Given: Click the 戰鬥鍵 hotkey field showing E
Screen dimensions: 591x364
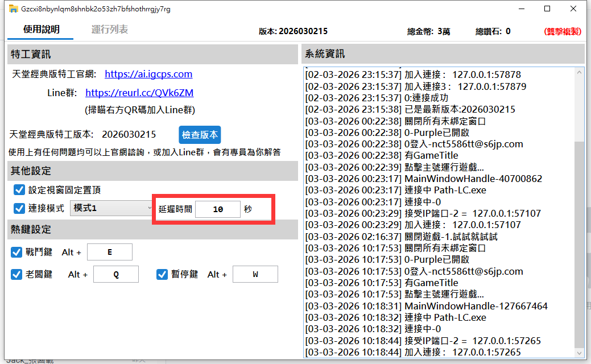Looking at the screenshot, I should [x=109, y=252].
